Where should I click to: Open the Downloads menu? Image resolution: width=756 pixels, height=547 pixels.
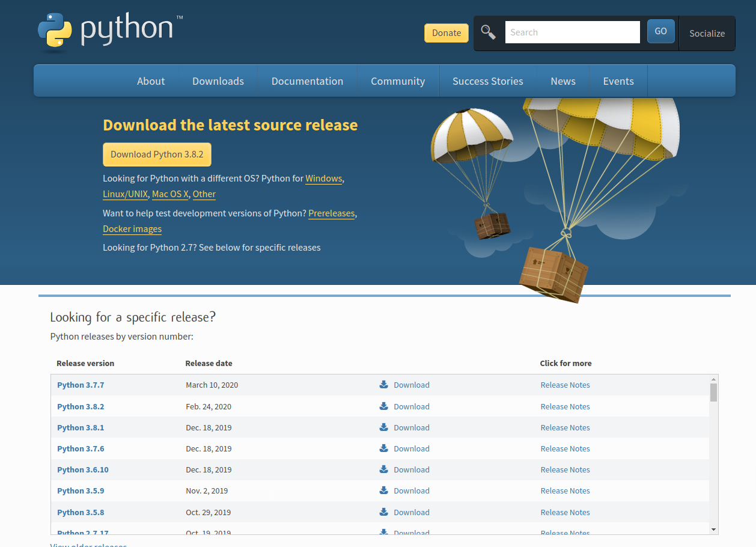click(x=218, y=81)
